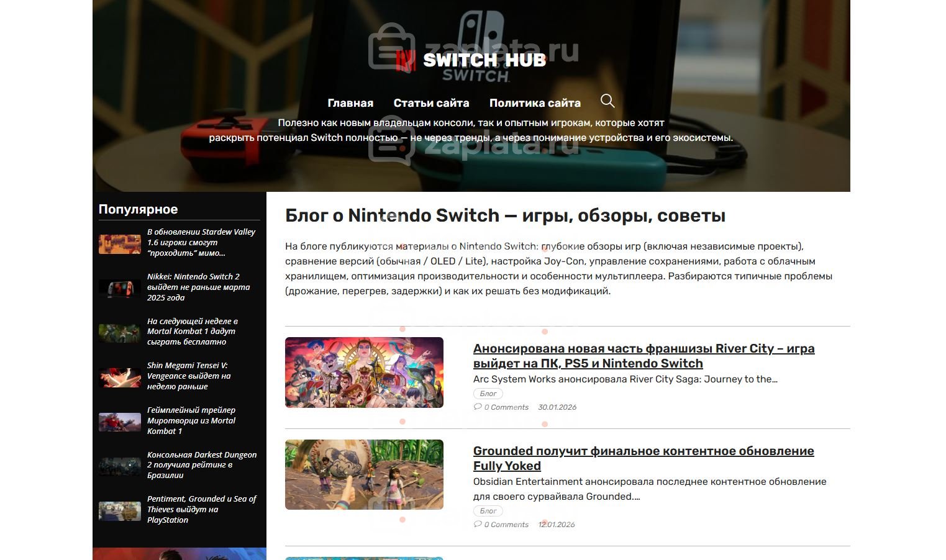Open Grounded article thumbnail image
Image resolution: width=946 pixels, height=560 pixels.
click(x=364, y=475)
